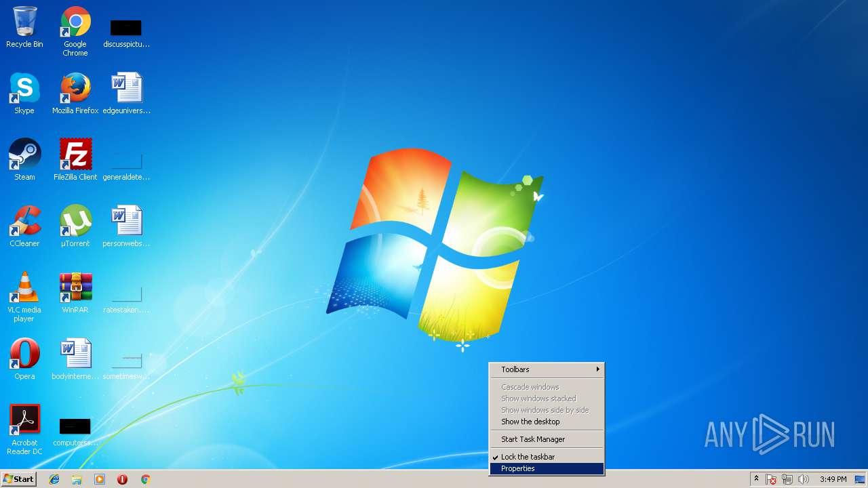Select the personwebs Word document icon
Image resolution: width=868 pixels, height=488 pixels.
[126, 226]
